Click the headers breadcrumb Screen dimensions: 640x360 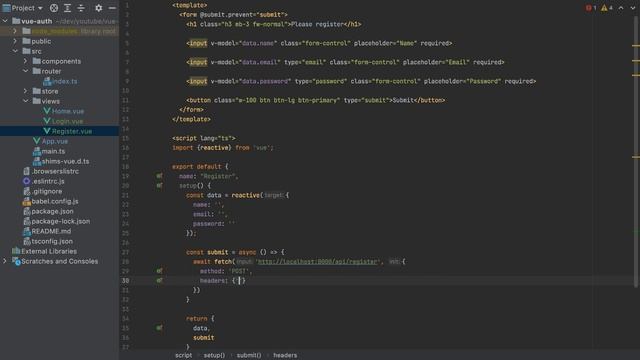pyautogui.click(x=285, y=355)
